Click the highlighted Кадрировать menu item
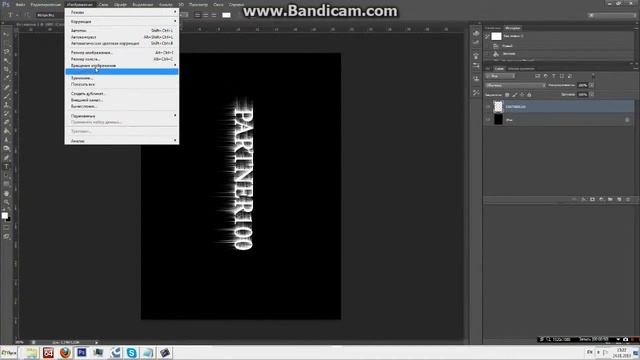 pyautogui.click(x=122, y=71)
